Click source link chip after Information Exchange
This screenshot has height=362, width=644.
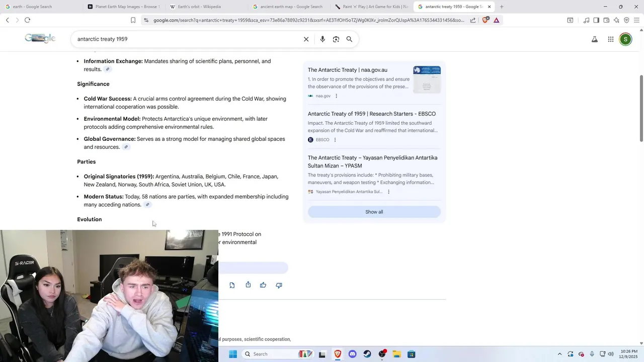click(x=108, y=69)
